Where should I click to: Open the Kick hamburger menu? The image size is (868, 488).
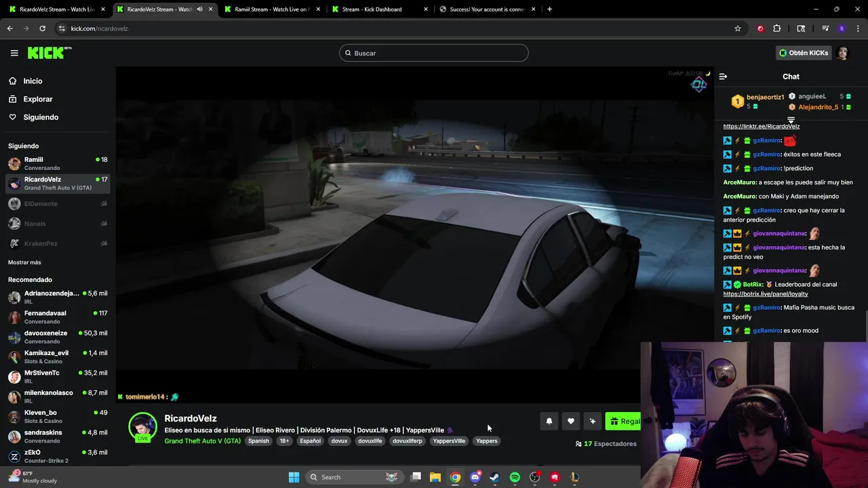pyautogui.click(x=14, y=53)
